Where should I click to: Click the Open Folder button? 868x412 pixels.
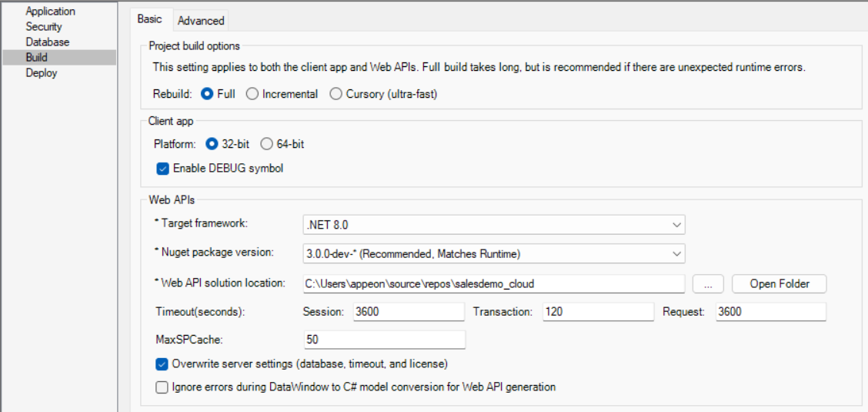[x=779, y=283]
